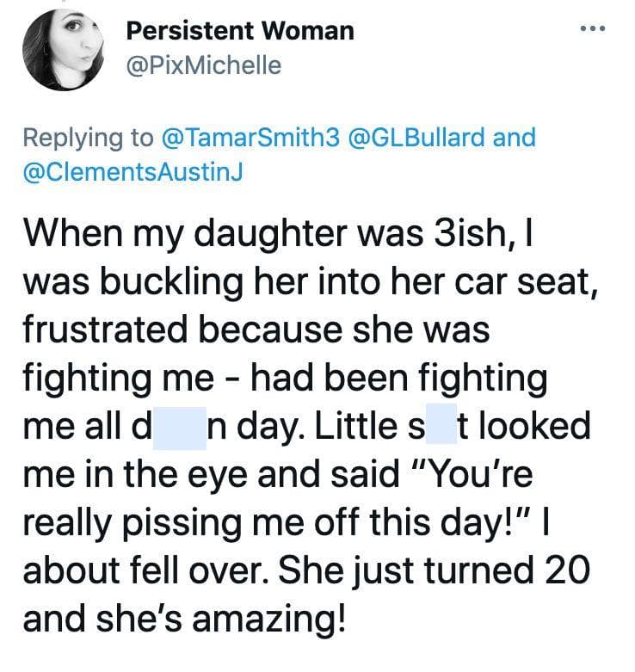Click the word "Little" after "day."

pos(356,426)
